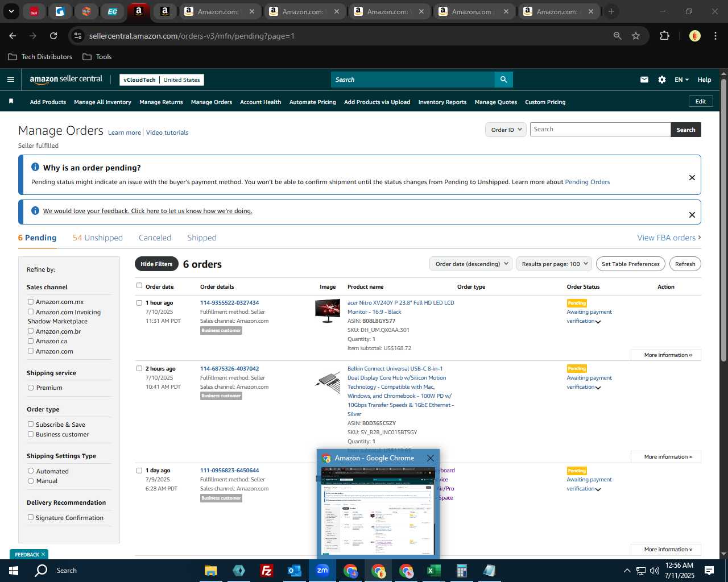Open Calculator from the taskbar
This screenshot has height=582, width=728.
(x=461, y=571)
